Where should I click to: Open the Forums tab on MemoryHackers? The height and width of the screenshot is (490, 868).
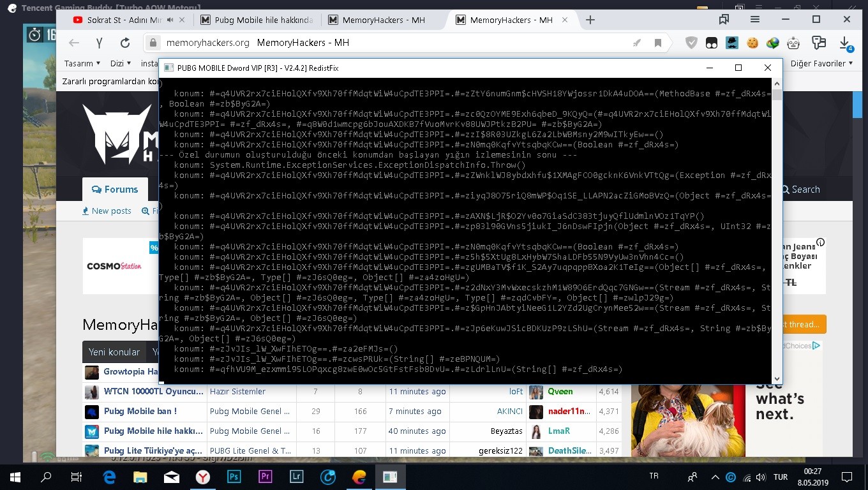[115, 189]
